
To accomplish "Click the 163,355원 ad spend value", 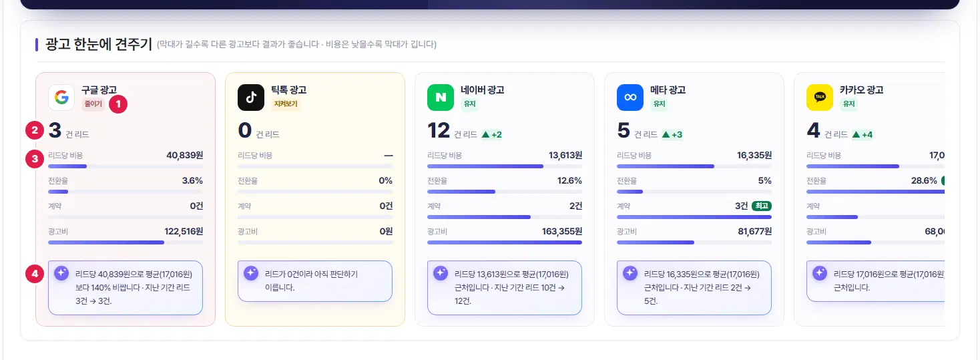I will 562,231.
